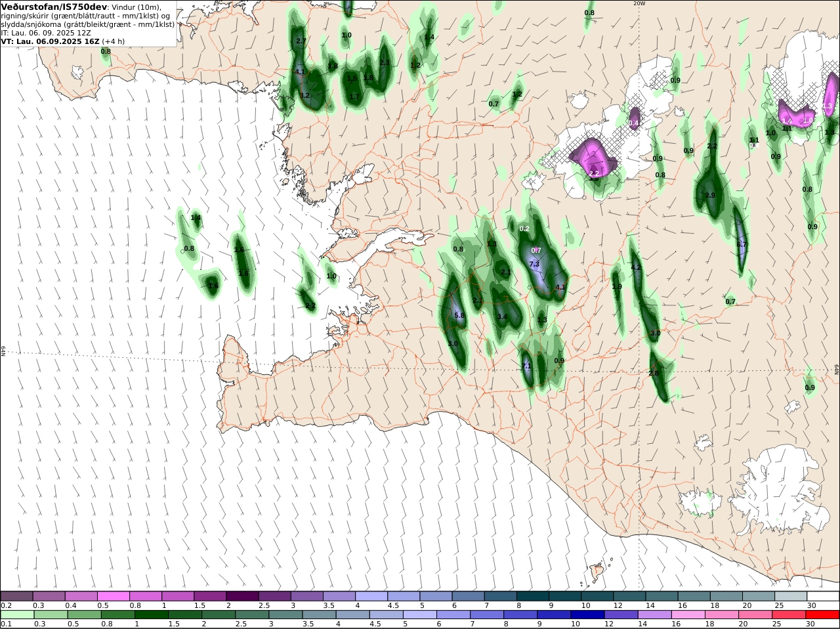The height and width of the screenshot is (629, 840).
Task: Click the bright red rain swatch above the lower 30
Action: (823, 615)
